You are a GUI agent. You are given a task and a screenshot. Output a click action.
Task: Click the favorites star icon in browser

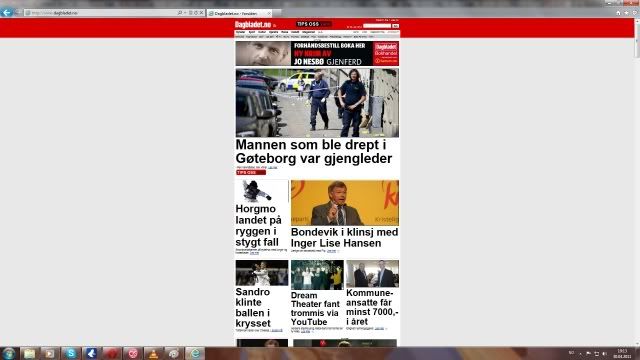(x=626, y=13)
